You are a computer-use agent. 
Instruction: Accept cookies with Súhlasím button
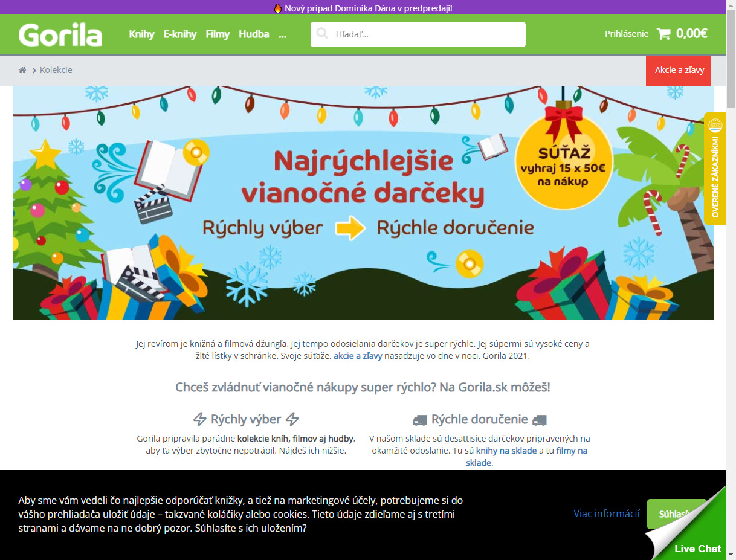(677, 514)
